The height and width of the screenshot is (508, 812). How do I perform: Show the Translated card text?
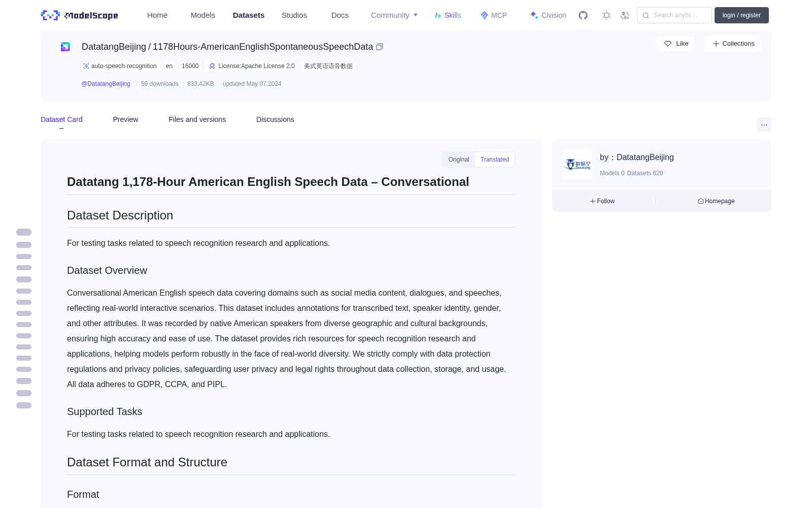click(495, 160)
